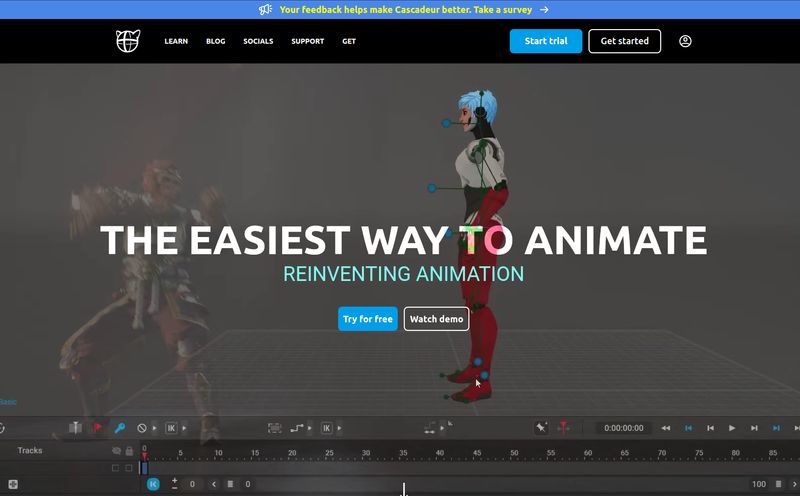Screen dimensions: 800x496
Task: Expand arrow next to crossed-circle icon
Action: pos(154,428)
